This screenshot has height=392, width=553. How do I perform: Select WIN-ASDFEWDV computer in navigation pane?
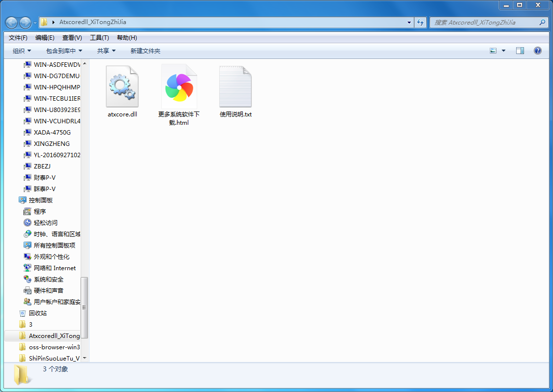[x=52, y=64]
